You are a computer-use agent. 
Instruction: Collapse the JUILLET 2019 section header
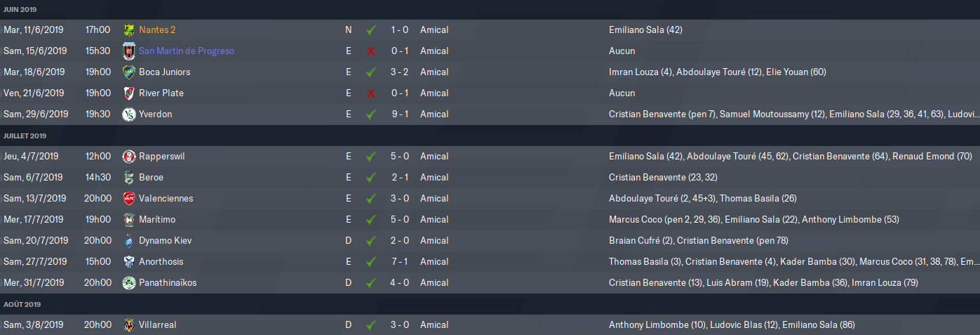click(x=25, y=136)
